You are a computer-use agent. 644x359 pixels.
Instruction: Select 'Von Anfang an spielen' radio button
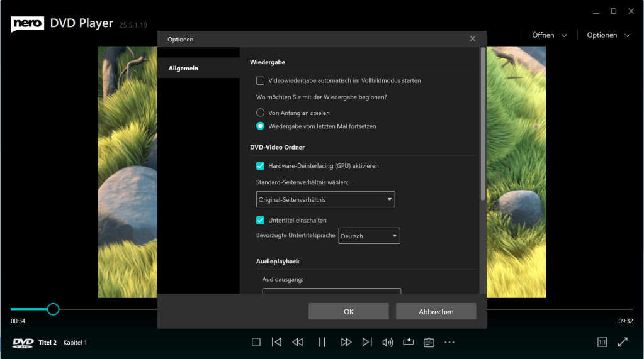click(x=260, y=113)
